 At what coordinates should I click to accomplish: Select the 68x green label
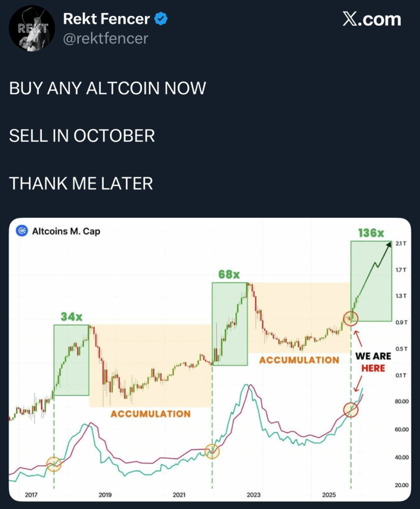pos(229,274)
